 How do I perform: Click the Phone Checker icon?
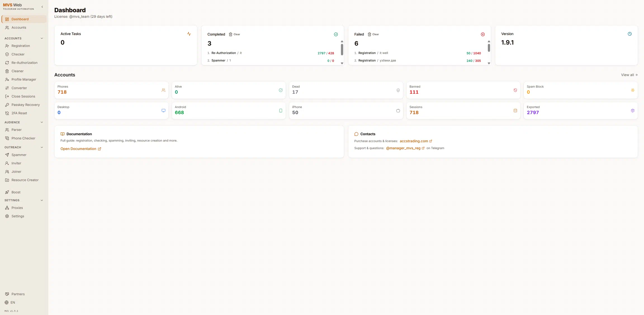pyautogui.click(x=7, y=138)
